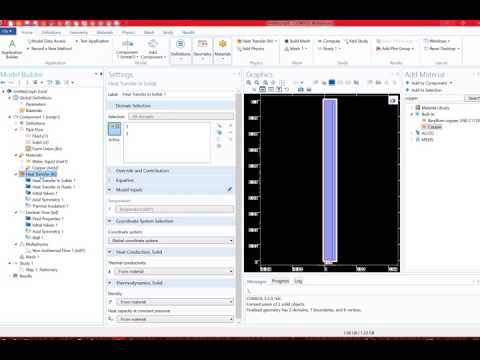The image size is (480, 360).
Task: Click Add Study in the ribbon
Action: pyautogui.click(x=356, y=41)
